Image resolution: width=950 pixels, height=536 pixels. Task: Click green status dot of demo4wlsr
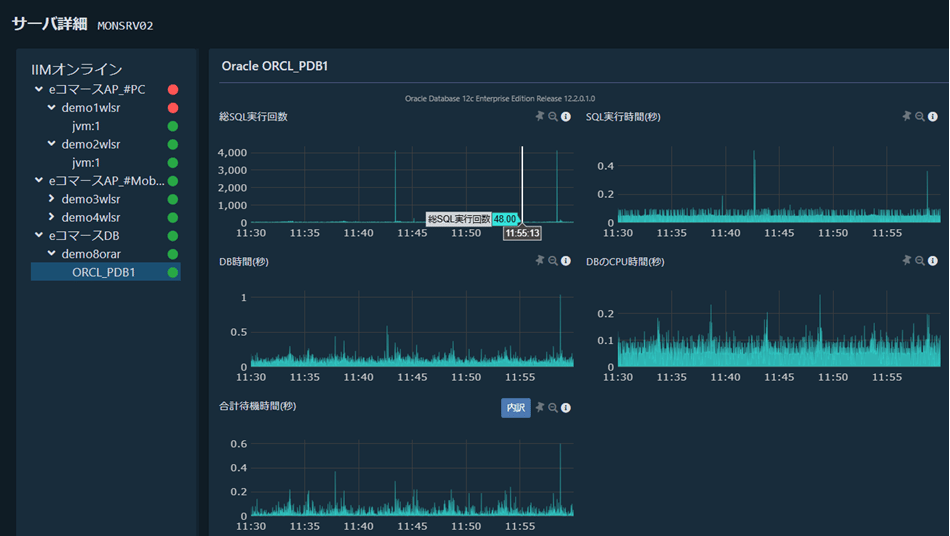point(173,217)
